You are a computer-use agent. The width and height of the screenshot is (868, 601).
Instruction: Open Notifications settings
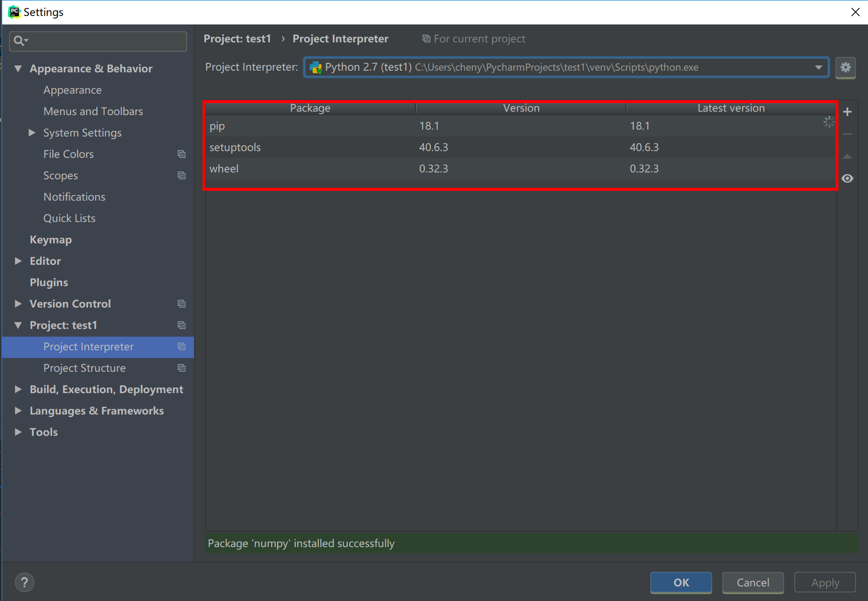74,197
